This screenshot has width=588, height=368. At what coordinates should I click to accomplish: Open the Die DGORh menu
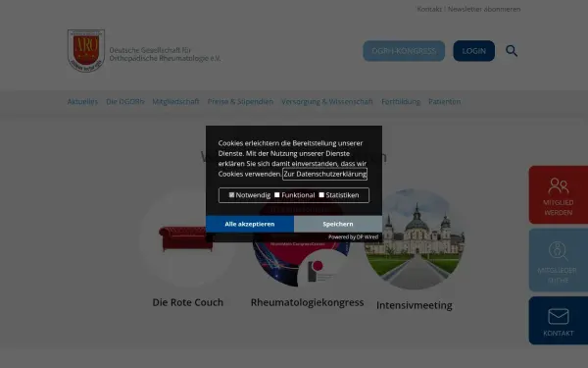124,101
